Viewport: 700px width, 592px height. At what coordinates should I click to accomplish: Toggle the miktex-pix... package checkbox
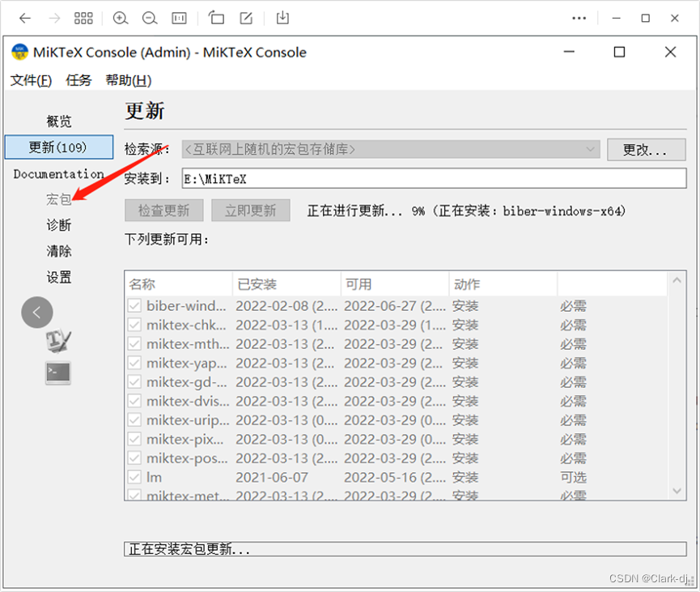tap(134, 439)
